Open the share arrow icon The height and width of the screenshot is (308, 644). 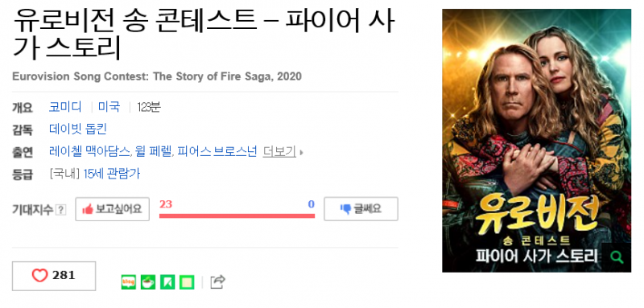point(217,281)
